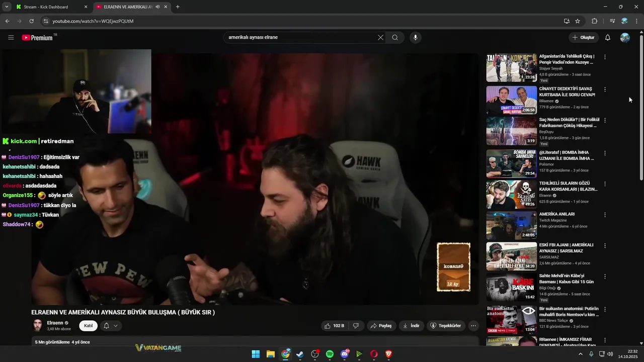Open the YouTube account avatar menu
The image size is (644, 362).
(625, 37)
